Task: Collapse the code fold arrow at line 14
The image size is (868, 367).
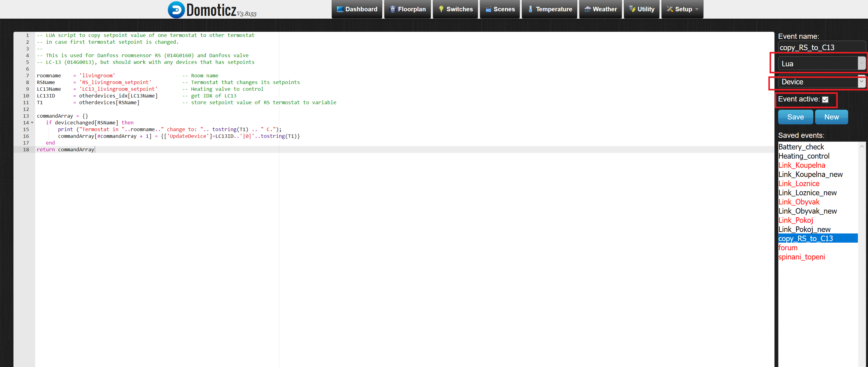Action: click(x=32, y=123)
